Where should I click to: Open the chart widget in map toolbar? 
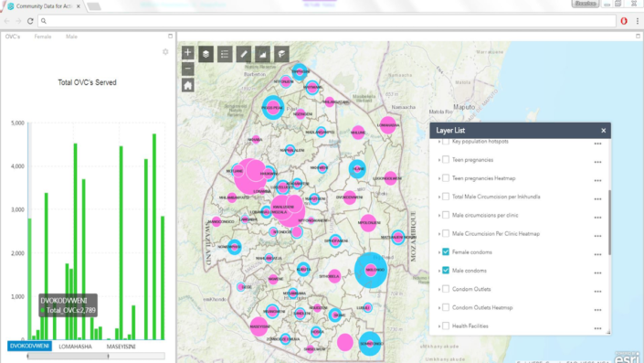pos(262,54)
